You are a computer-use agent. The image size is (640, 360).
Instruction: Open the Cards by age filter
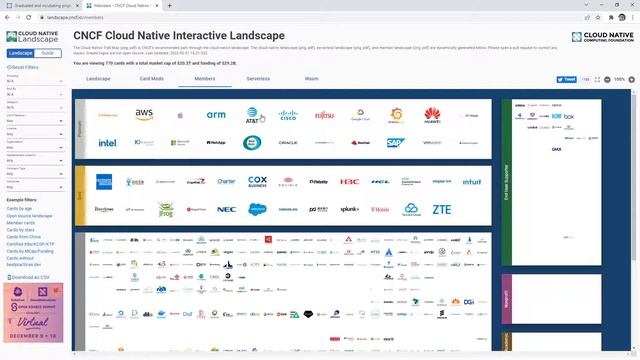[19, 209]
